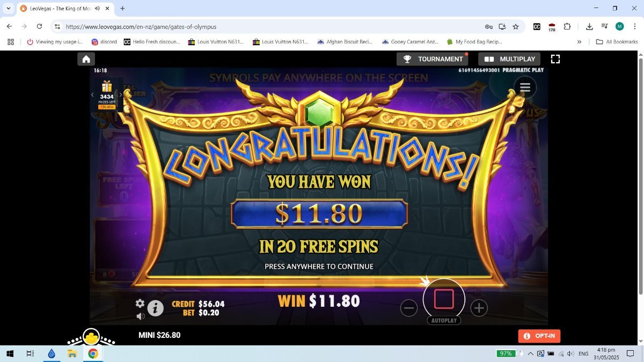Open the game info icon
Screen dimensions: 644x362
point(156,307)
